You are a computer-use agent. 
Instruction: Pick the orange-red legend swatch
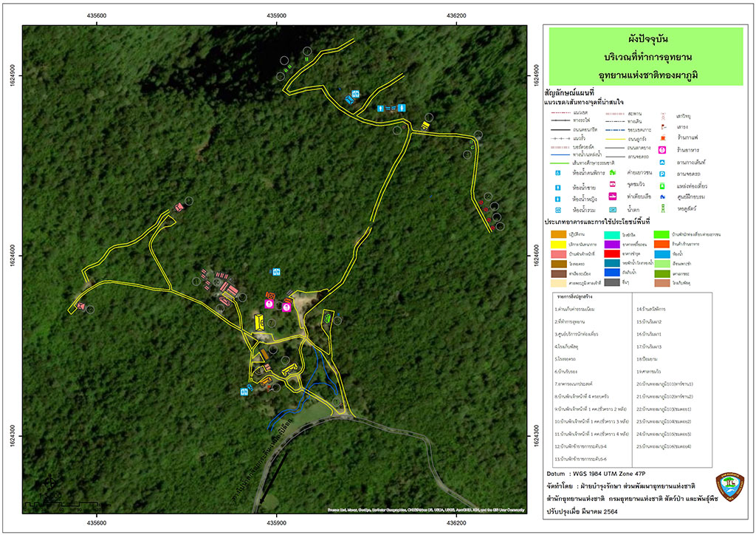click(662, 245)
